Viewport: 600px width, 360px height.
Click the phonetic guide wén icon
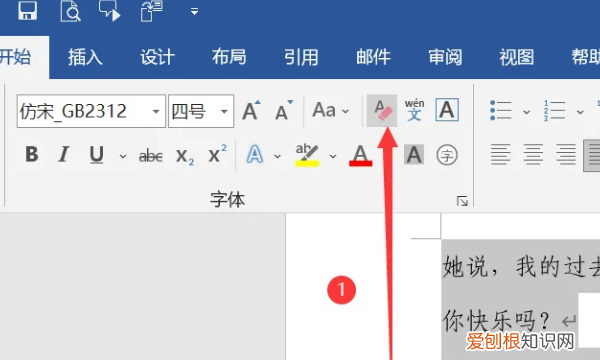pos(414,111)
